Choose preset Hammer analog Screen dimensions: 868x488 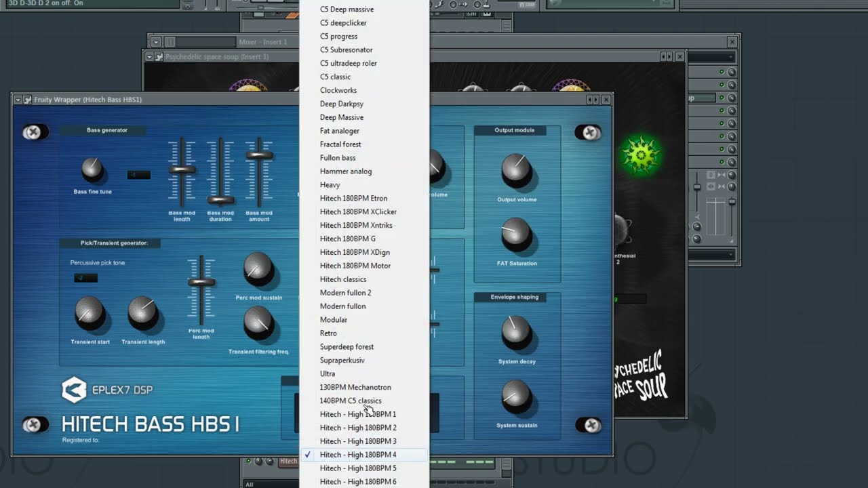[x=363, y=171]
